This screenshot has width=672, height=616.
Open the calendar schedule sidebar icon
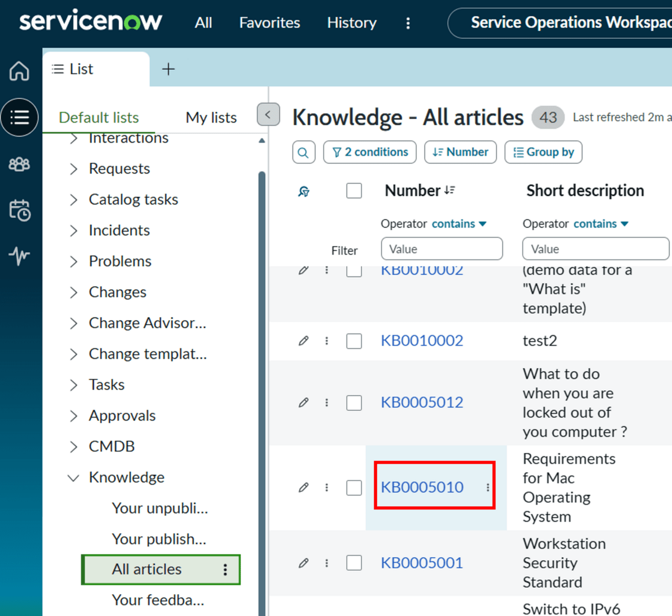click(x=19, y=210)
